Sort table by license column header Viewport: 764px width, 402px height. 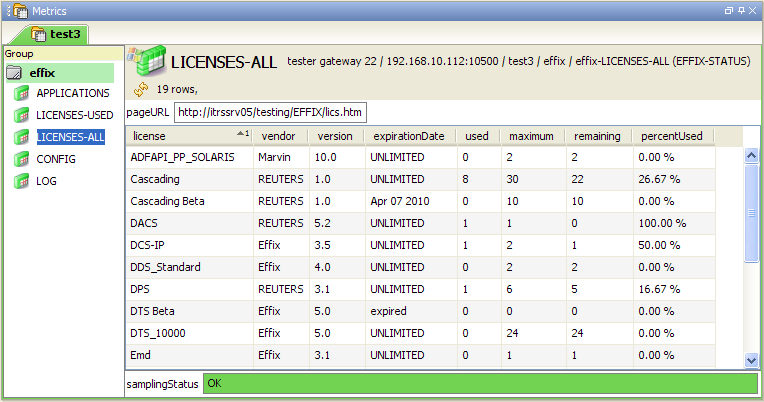point(185,136)
